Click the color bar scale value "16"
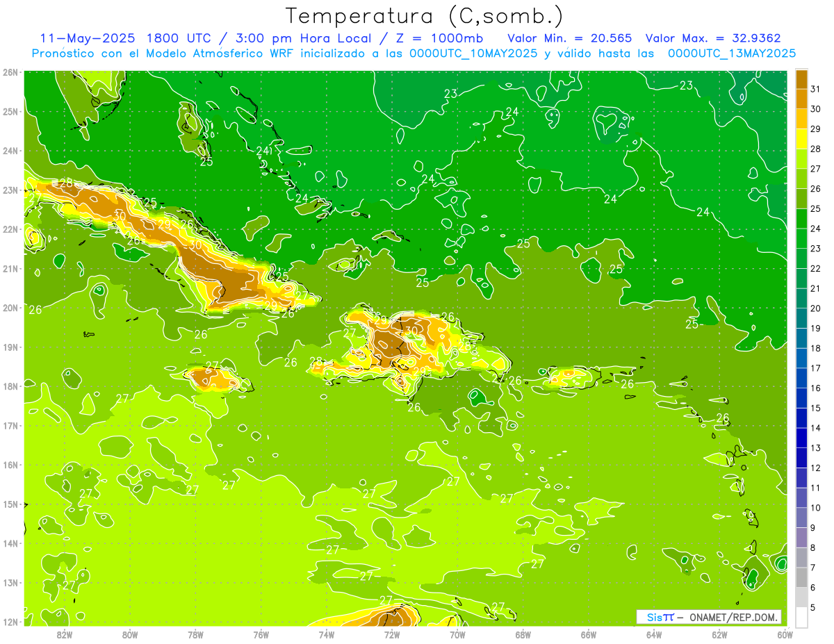This screenshot has height=644, width=834. point(815,388)
